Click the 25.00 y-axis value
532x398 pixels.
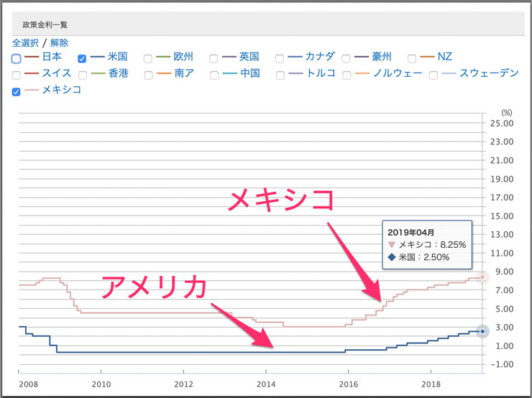(x=502, y=124)
